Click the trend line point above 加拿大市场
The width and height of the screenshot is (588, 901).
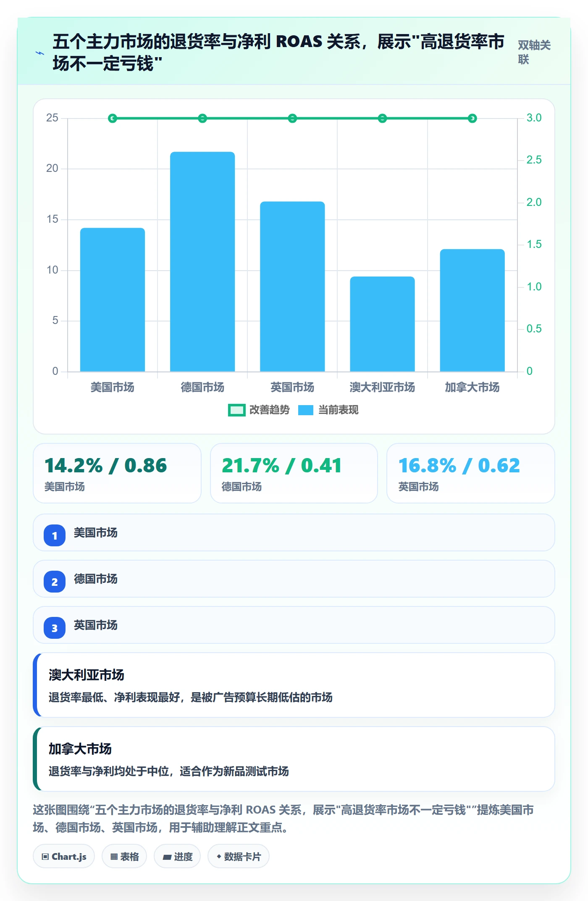472,119
